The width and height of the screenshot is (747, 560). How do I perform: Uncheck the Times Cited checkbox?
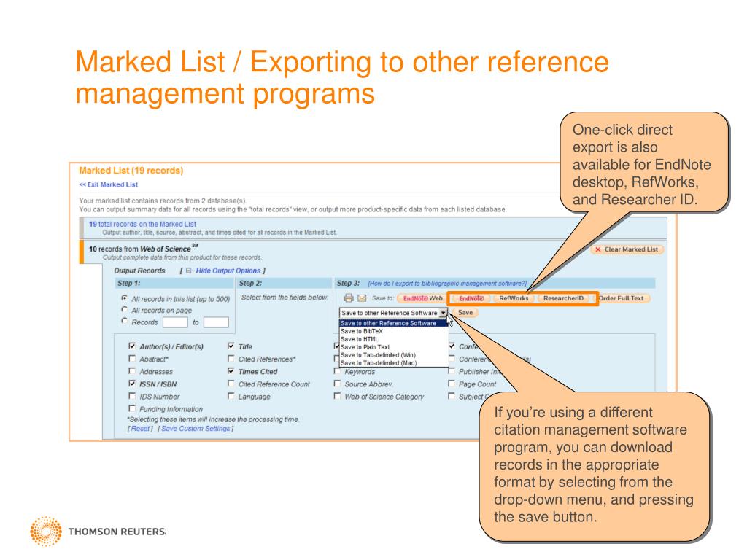coord(231,371)
